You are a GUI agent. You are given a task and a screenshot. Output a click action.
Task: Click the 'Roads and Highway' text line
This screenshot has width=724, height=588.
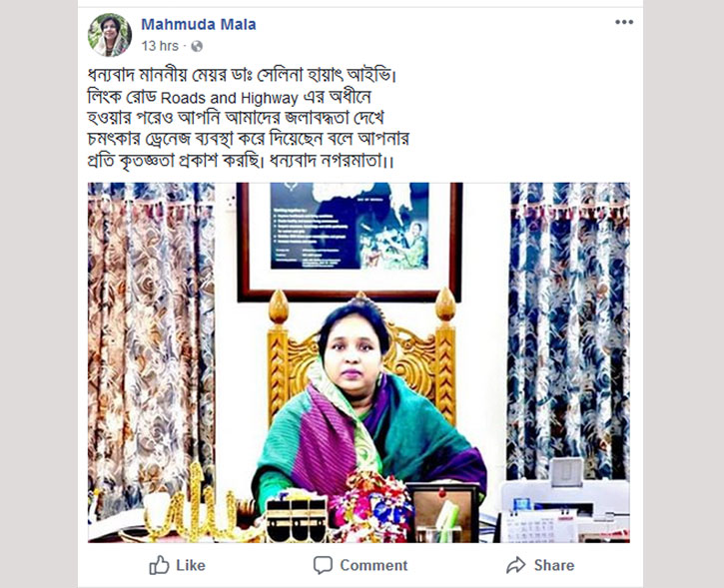tap(229, 98)
